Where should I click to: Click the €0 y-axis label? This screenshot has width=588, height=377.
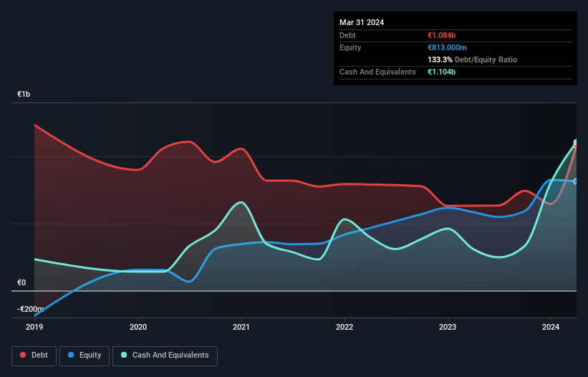[21, 283]
